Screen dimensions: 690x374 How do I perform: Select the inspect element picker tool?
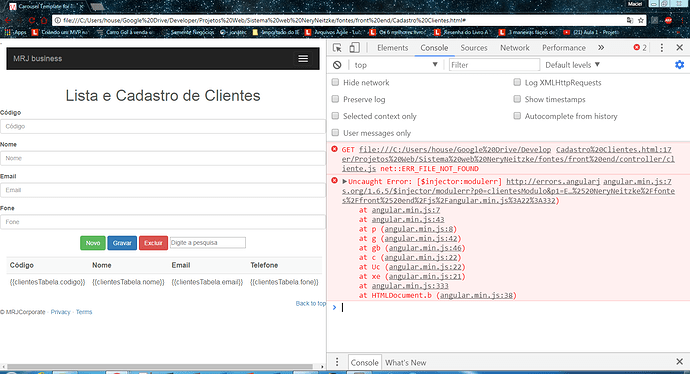click(337, 48)
